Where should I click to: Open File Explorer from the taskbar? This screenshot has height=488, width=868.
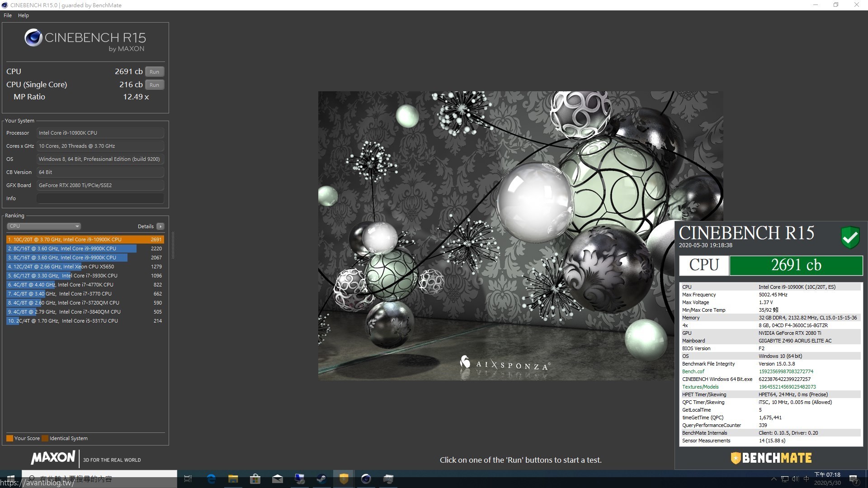point(233,479)
